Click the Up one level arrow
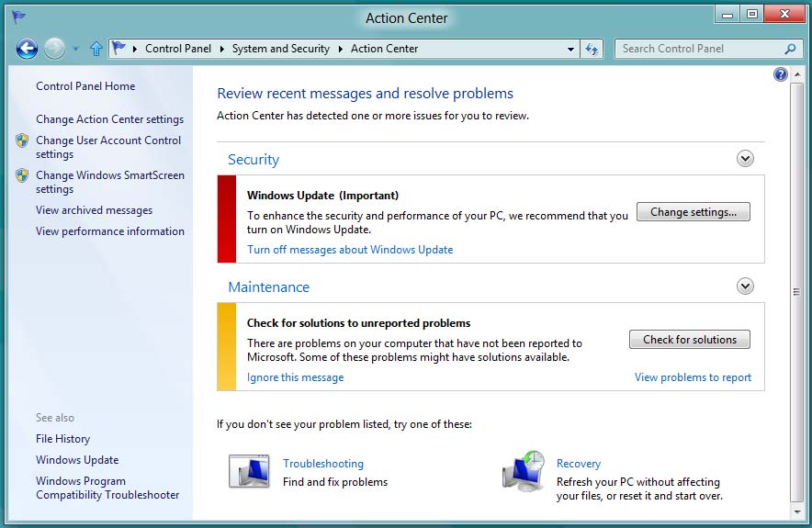The width and height of the screenshot is (812, 528). [x=96, y=49]
